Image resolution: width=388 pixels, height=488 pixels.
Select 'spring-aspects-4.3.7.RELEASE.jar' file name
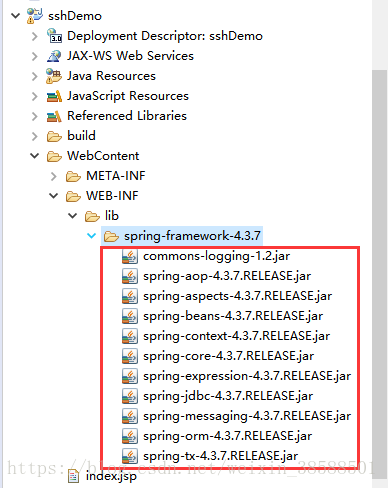coord(238,296)
